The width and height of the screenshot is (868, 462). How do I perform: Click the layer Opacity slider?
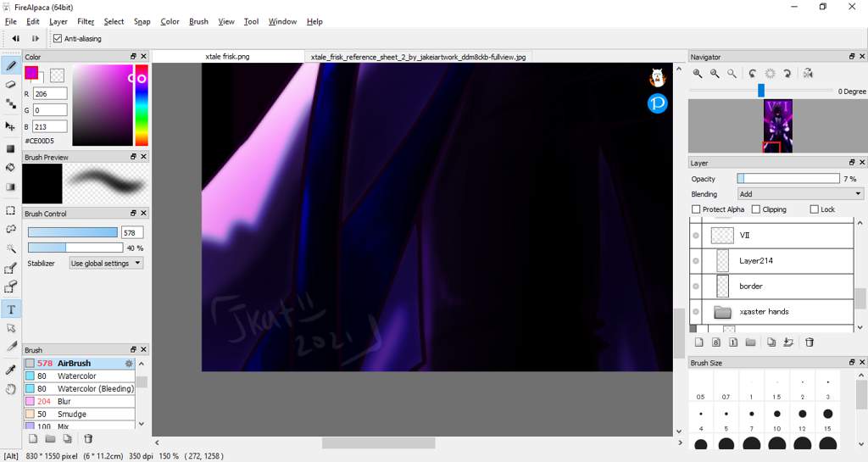pos(788,179)
